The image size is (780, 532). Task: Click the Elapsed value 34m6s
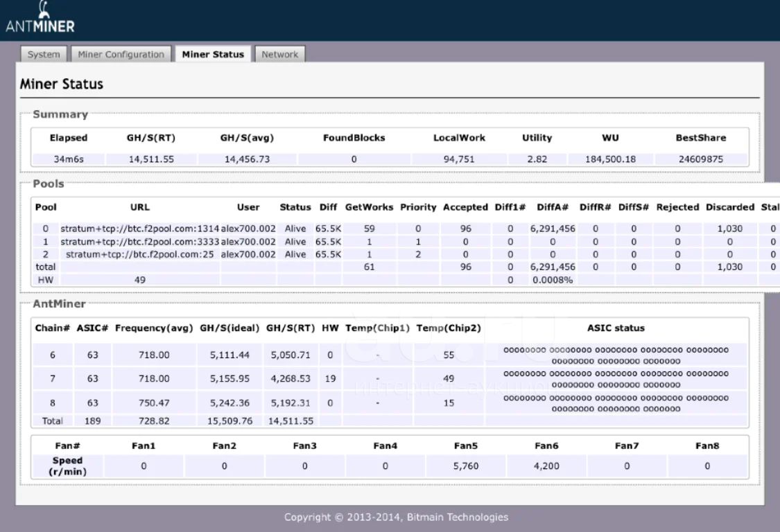69,159
